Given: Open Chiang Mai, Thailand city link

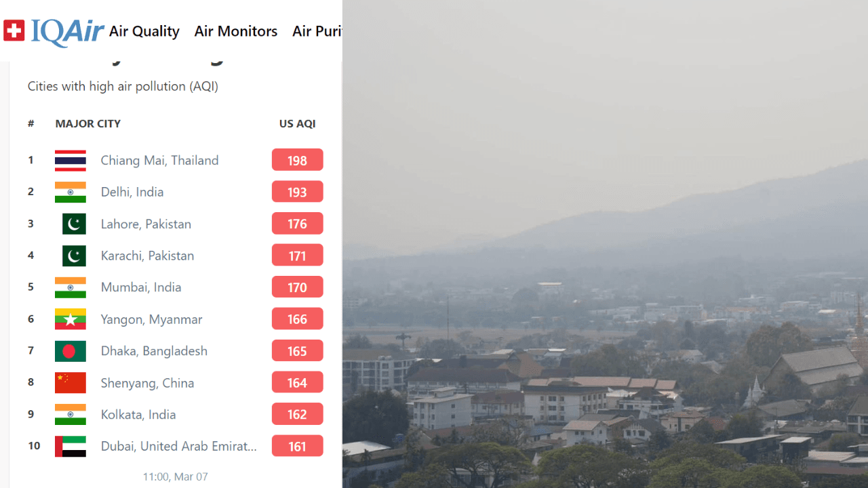Looking at the screenshot, I should [159, 161].
